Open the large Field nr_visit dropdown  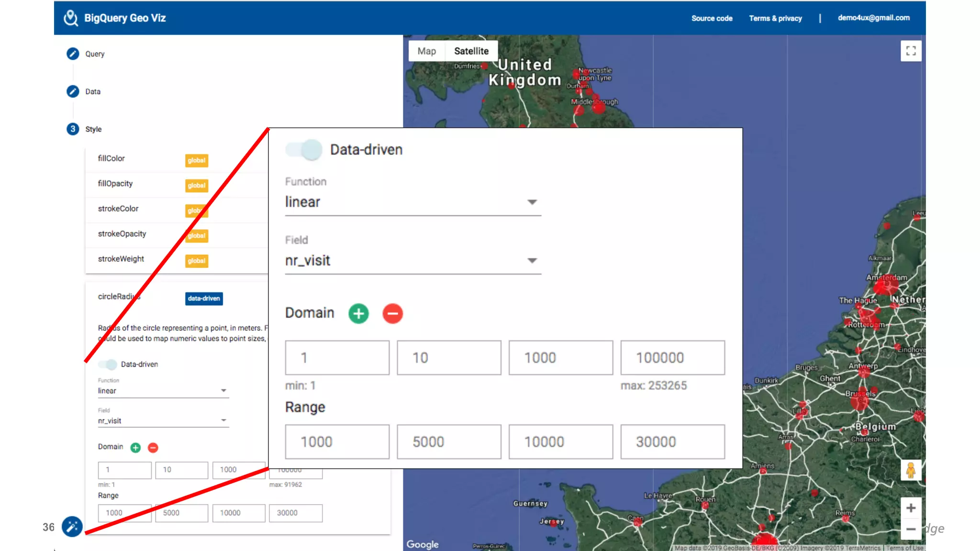point(412,261)
